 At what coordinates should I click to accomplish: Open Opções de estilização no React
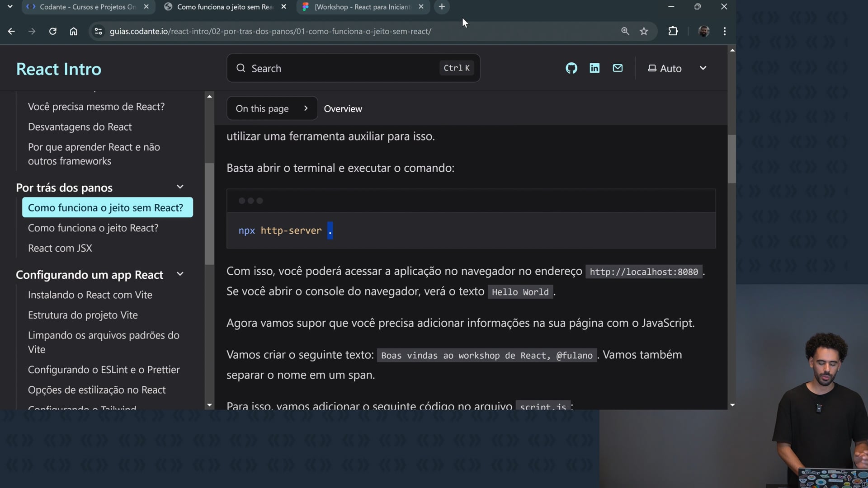pos(97,390)
